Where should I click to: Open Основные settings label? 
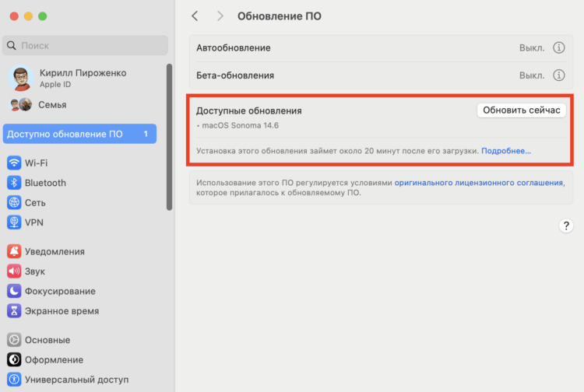click(x=47, y=340)
